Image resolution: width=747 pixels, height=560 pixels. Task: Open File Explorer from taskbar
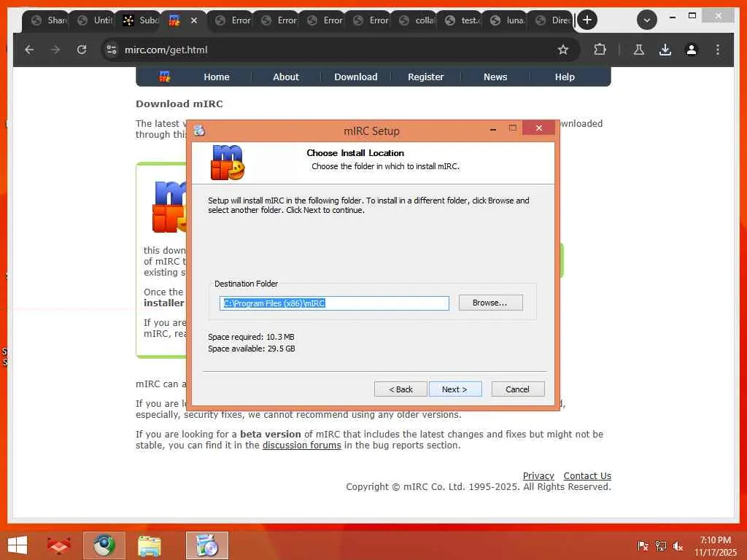pos(149,545)
